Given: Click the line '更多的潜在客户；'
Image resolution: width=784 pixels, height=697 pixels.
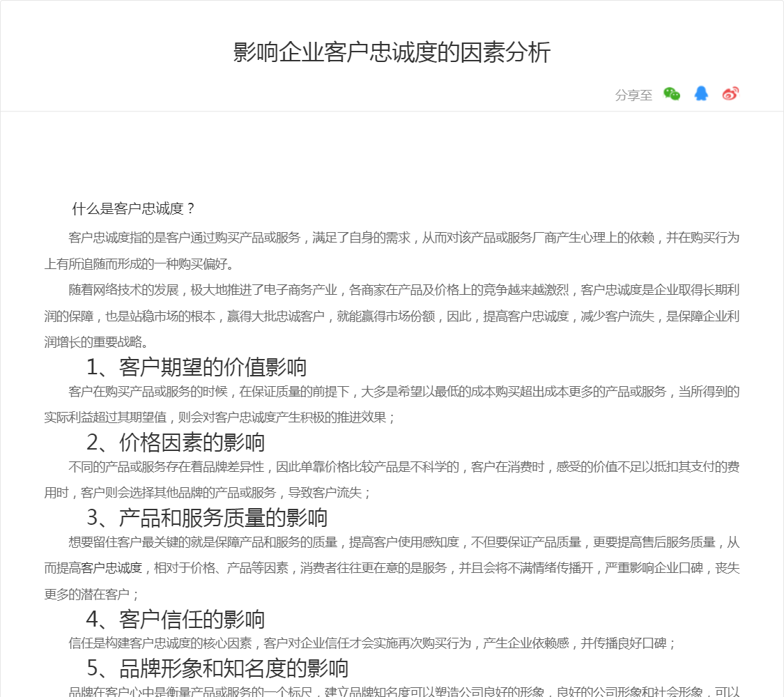Looking at the screenshot, I should click(x=92, y=595).
